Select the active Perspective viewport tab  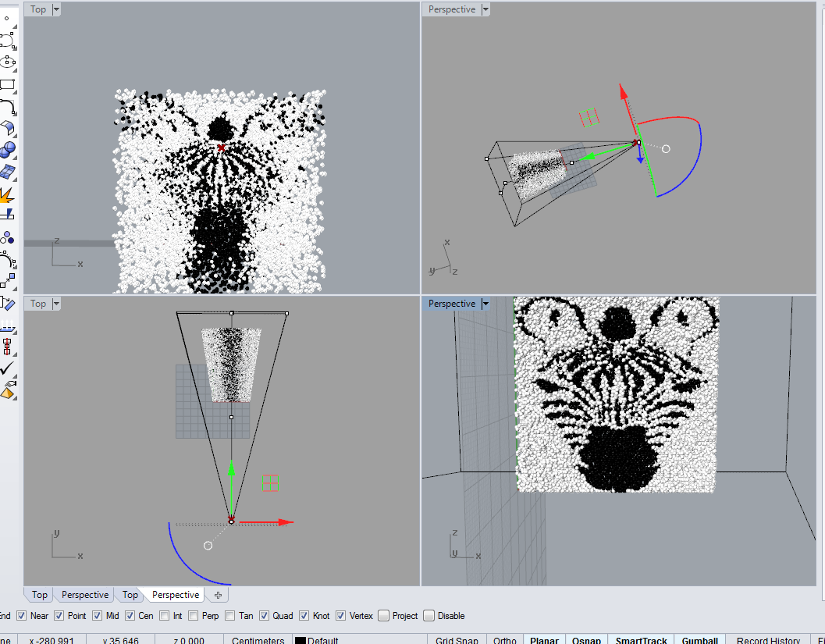[x=176, y=595]
